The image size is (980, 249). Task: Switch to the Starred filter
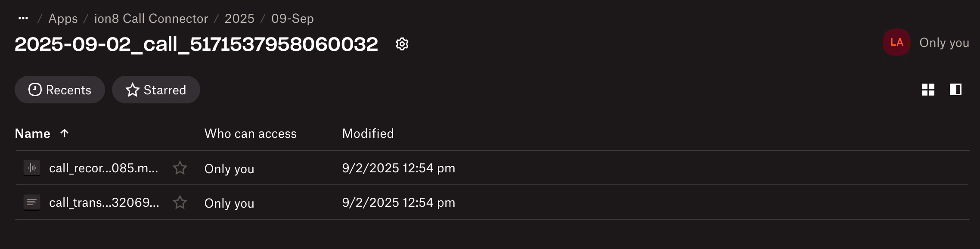pos(155,90)
